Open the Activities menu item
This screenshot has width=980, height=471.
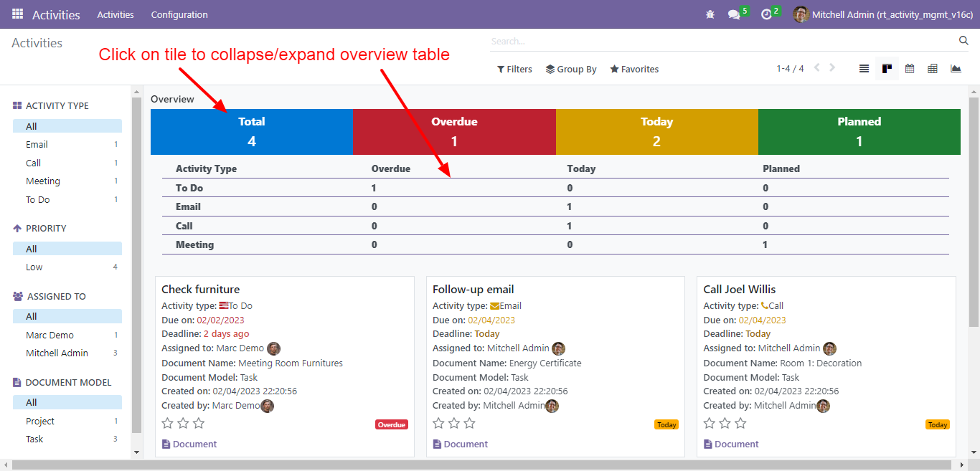[116, 14]
